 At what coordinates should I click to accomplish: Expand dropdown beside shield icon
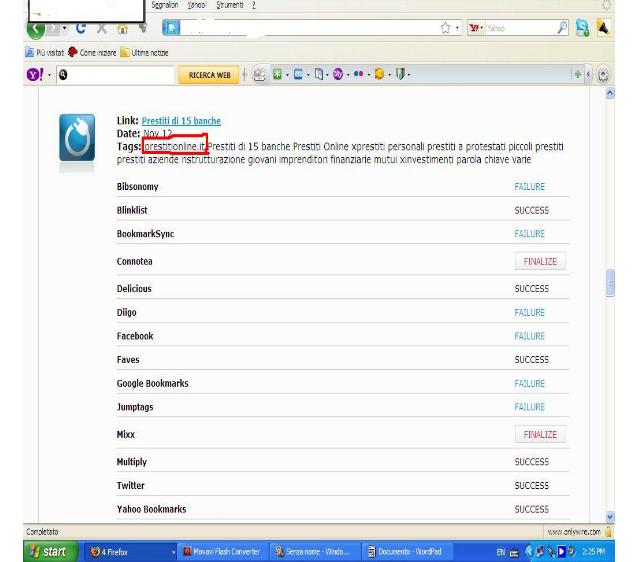tap(409, 75)
